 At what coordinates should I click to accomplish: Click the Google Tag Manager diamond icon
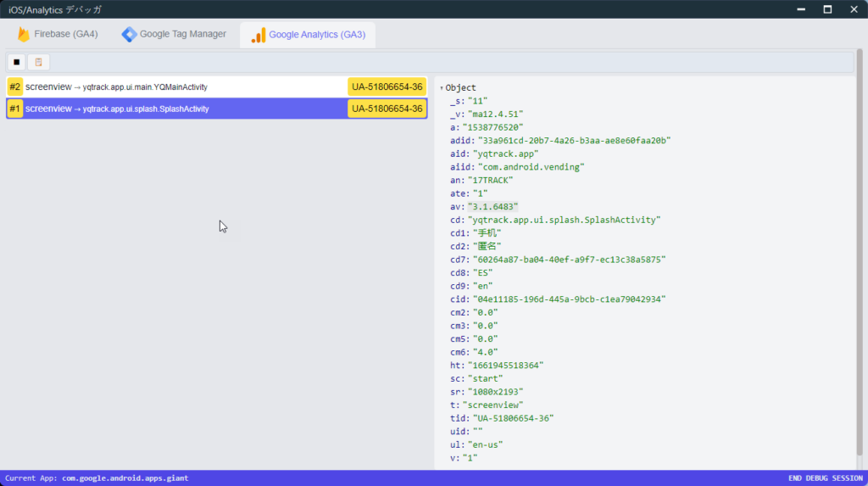point(129,35)
